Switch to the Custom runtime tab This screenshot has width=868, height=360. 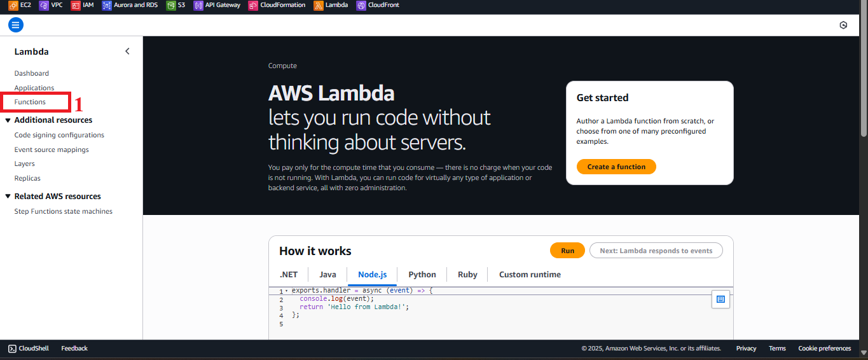click(x=530, y=275)
